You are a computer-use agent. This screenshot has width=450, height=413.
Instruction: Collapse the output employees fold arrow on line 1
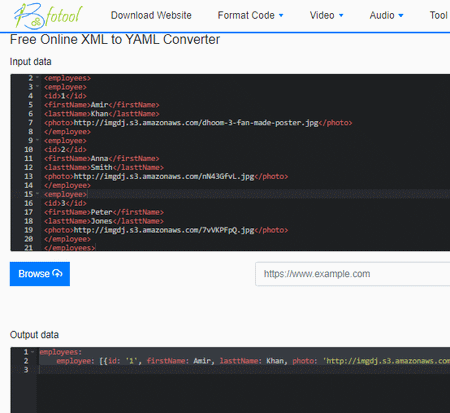point(33,352)
